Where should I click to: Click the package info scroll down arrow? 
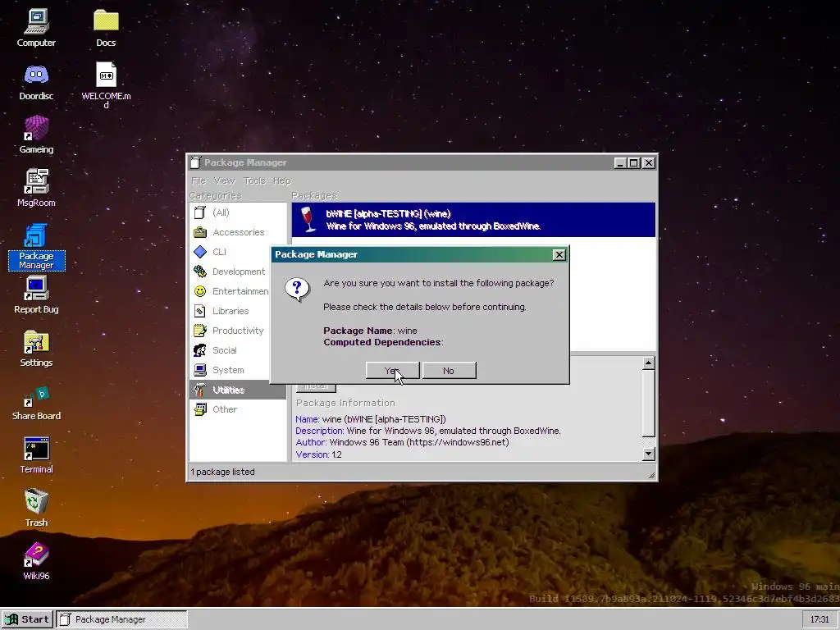click(x=648, y=454)
